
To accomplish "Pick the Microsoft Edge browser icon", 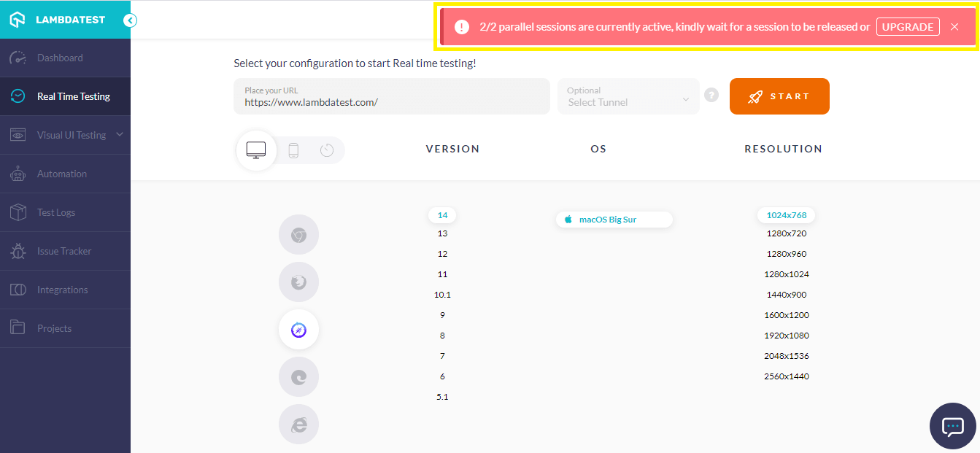I will 298,377.
